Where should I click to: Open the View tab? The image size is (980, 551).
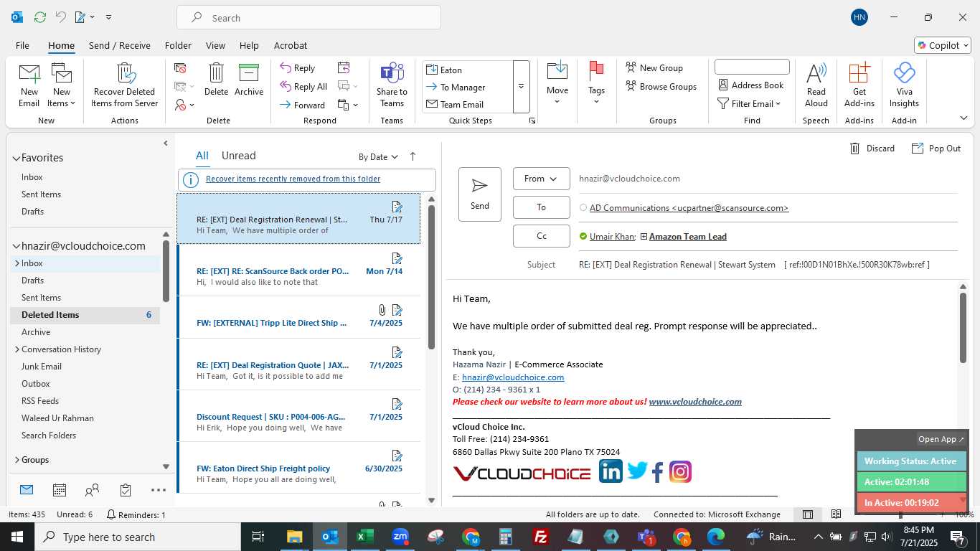pyautogui.click(x=215, y=45)
